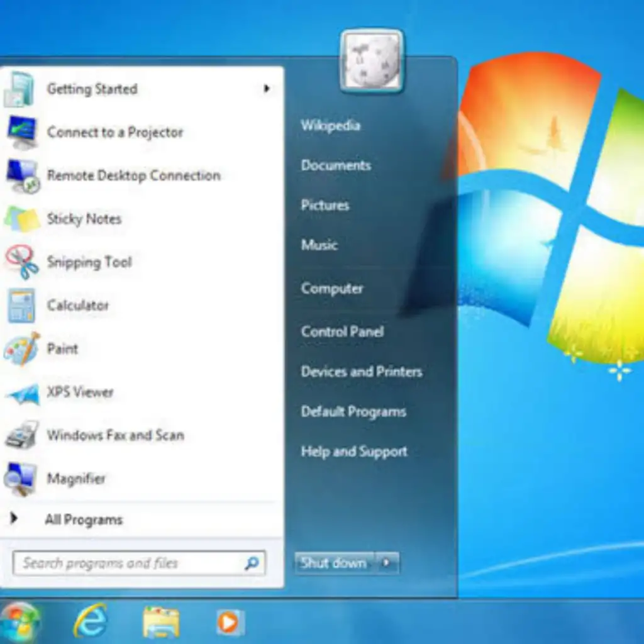Screen dimensions: 644x644
Task: Open the Connect to a Projector icon
Action: (x=22, y=133)
